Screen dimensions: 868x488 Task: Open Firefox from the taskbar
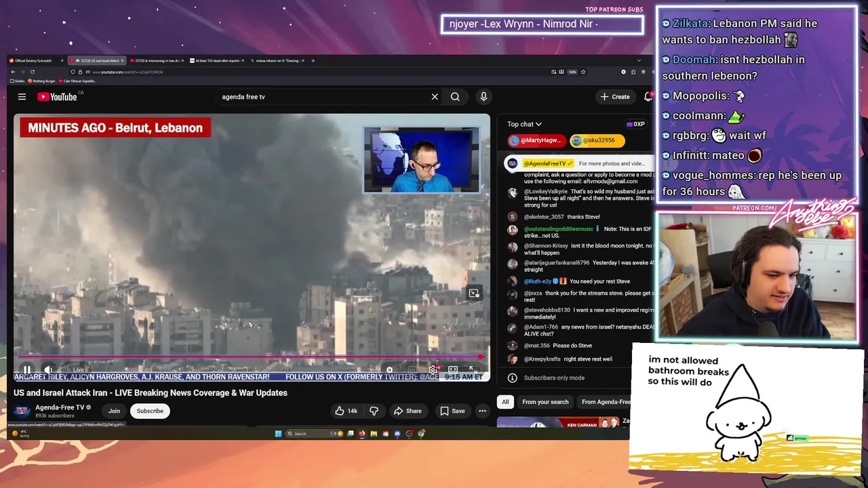361,434
